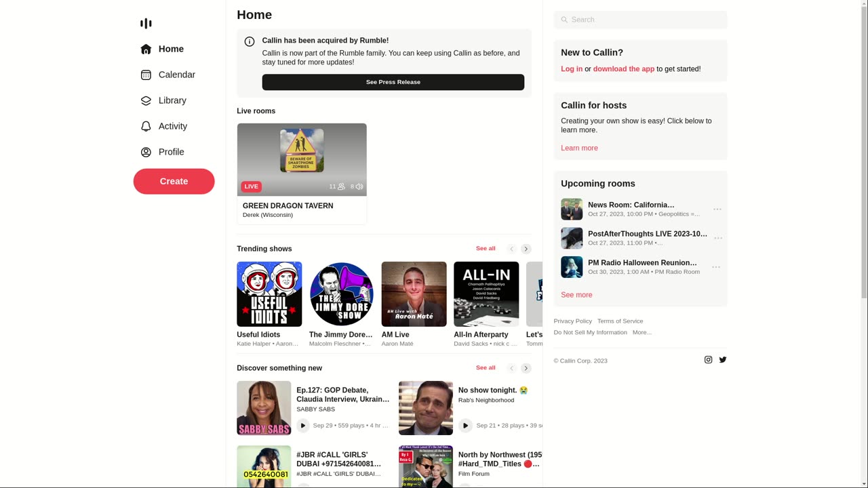Screen dimensions: 868x488
Task: Click the download the app link
Action: point(624,69)
